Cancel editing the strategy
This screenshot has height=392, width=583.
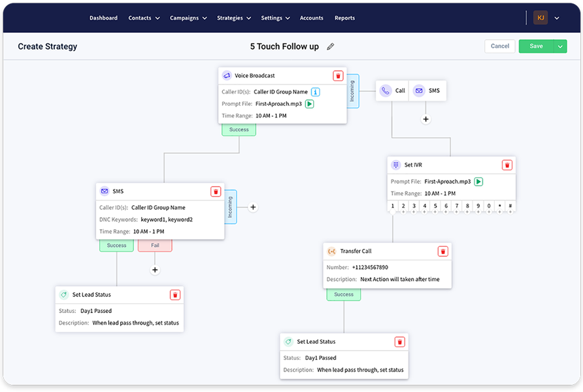coord(499,46)
